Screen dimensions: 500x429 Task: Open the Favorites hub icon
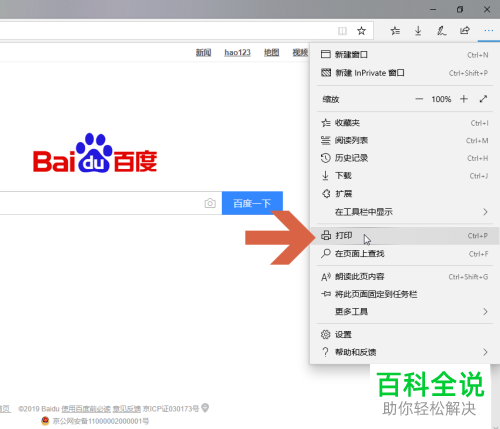[x=395, y=31]
